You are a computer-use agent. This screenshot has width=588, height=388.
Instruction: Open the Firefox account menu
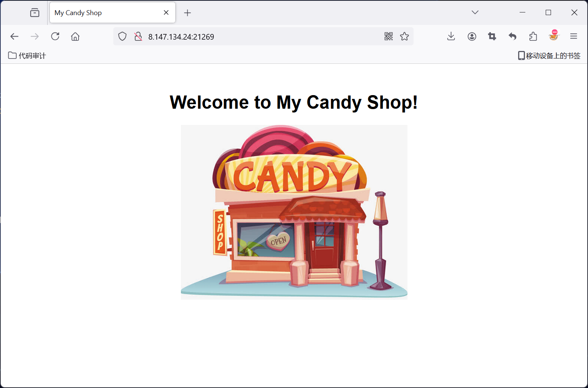pyautogui.click(x=472, y=36)
